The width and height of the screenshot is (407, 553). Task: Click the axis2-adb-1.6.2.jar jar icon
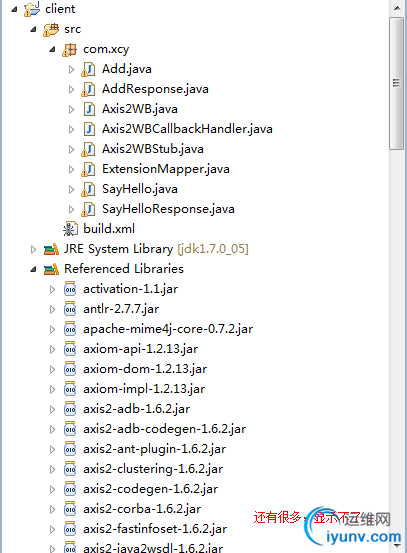coord(70,409)
